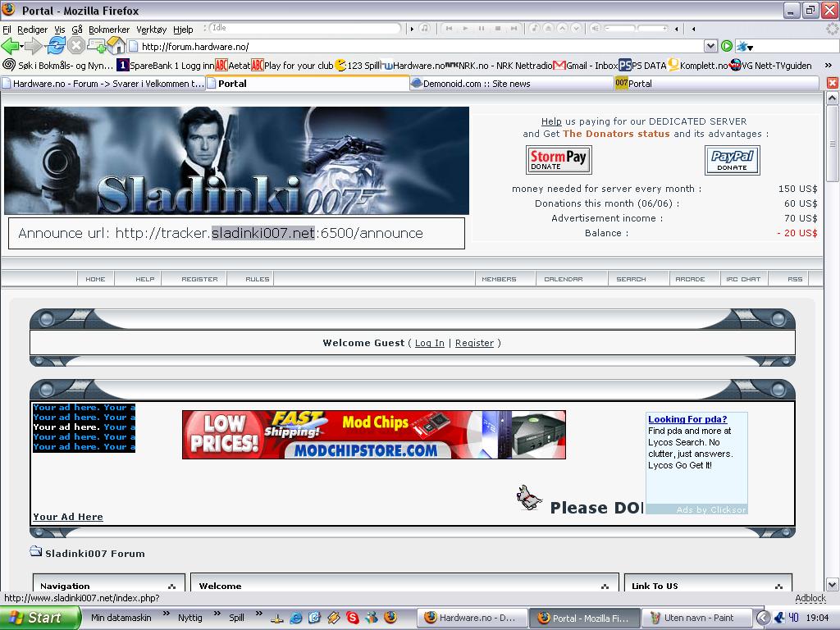Click the Help link above donation info
This screenshot has width=840, height=630.
pos(551,121)
